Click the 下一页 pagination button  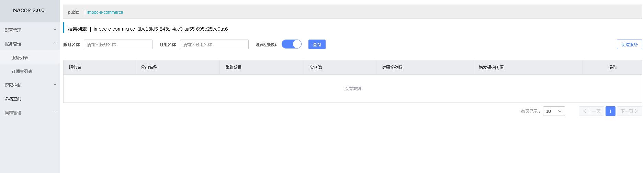(x=629, y=111)
